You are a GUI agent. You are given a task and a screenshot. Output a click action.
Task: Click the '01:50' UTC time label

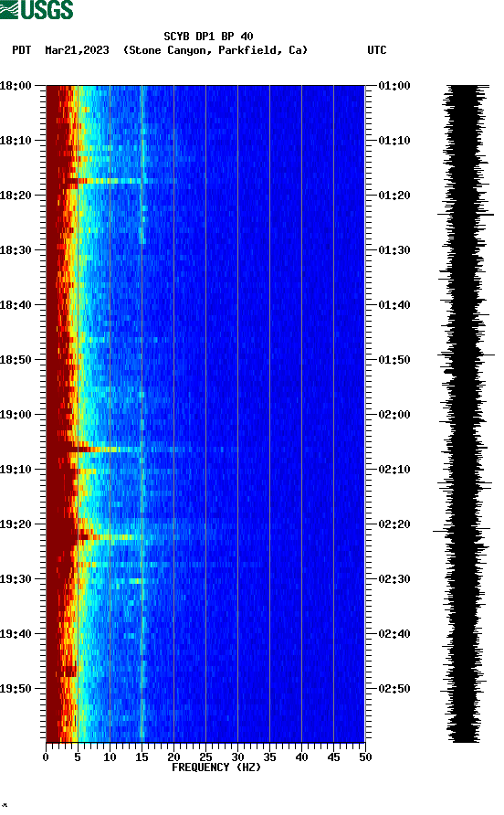tap(394, 360)
